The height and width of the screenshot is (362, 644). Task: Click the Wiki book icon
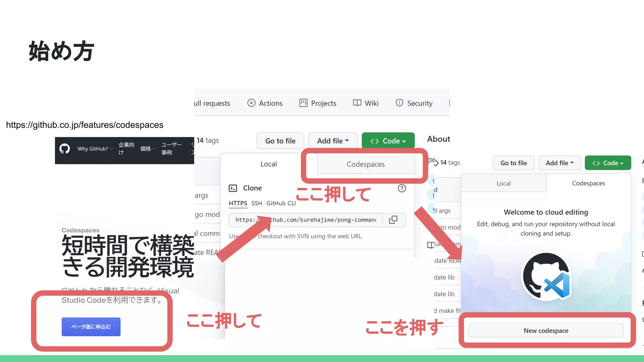click(357, 103)
